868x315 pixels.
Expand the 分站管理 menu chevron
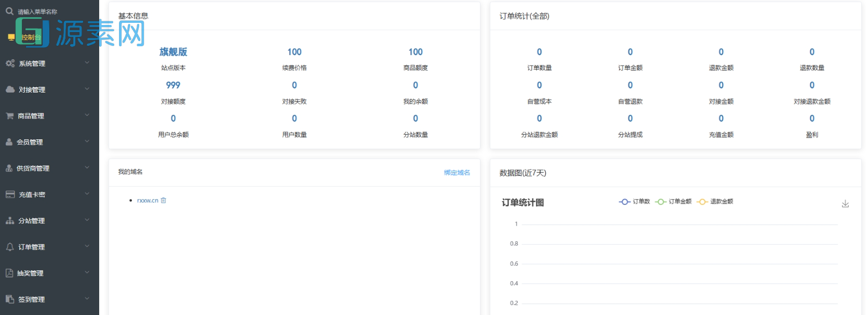click(87, 220)
